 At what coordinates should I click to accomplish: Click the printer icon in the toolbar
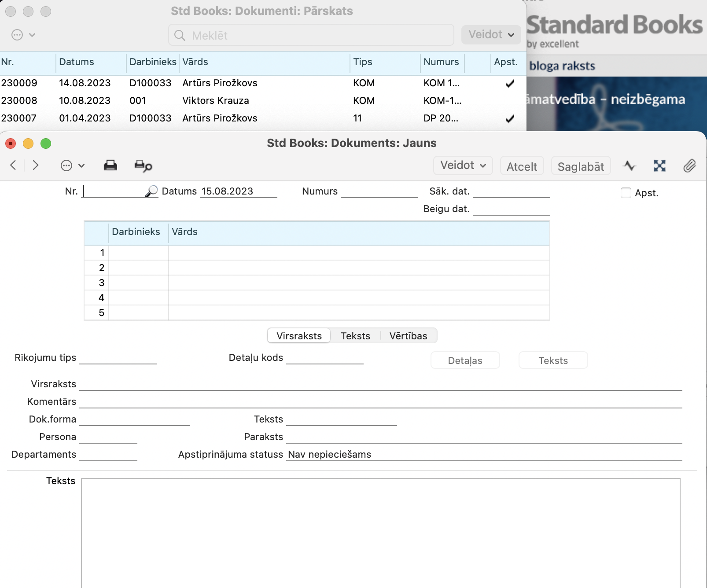click(110, 165)
